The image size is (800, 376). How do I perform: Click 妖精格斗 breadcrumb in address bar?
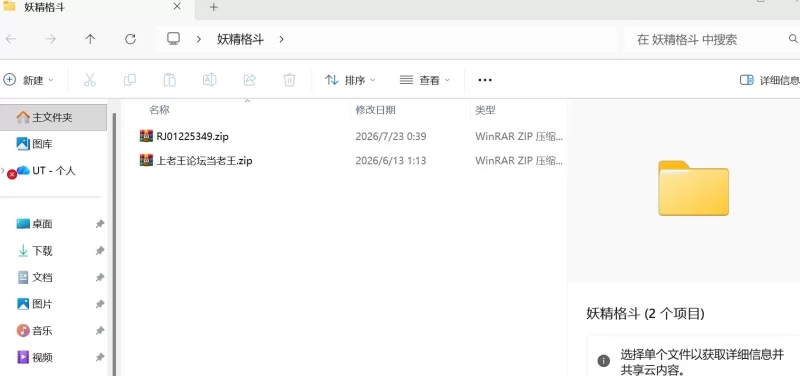[x=240, y=39]
